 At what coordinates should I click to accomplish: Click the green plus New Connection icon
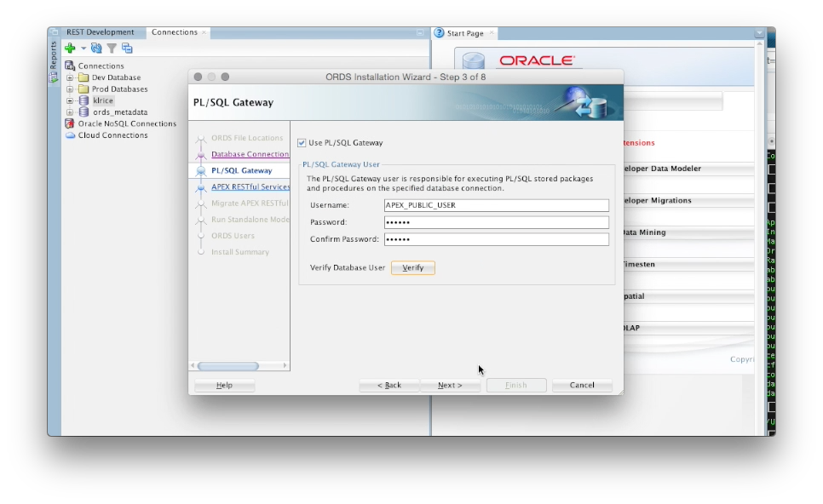pos(70,49)
